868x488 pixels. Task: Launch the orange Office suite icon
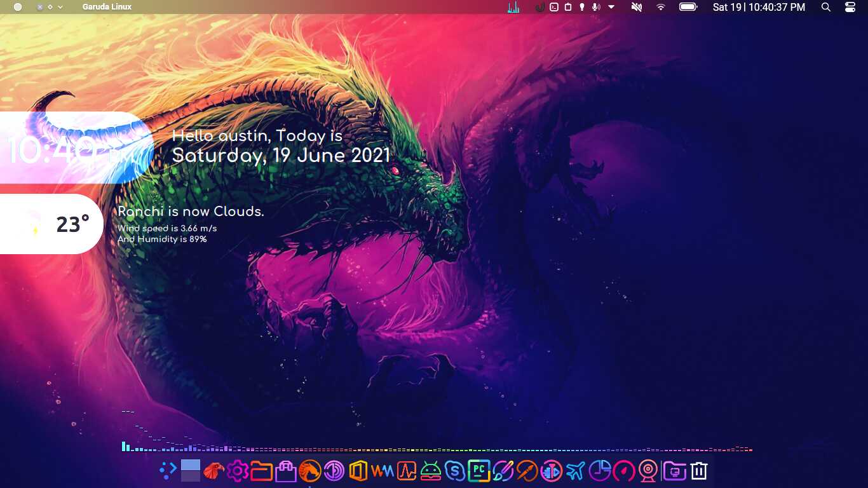(358, 471)
